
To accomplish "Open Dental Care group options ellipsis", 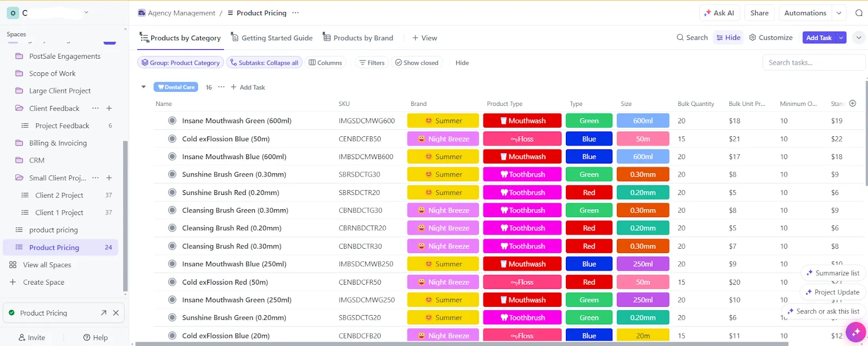I will 221,87.
